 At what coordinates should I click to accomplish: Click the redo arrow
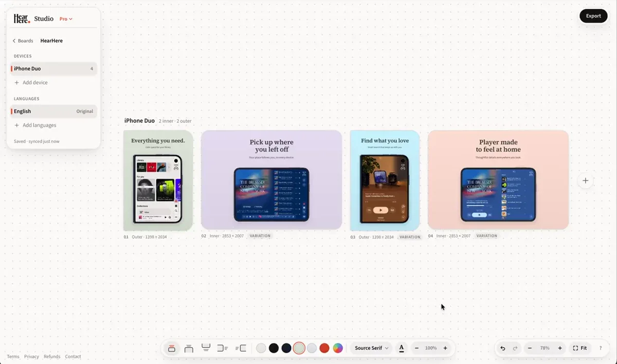(515, 348)
